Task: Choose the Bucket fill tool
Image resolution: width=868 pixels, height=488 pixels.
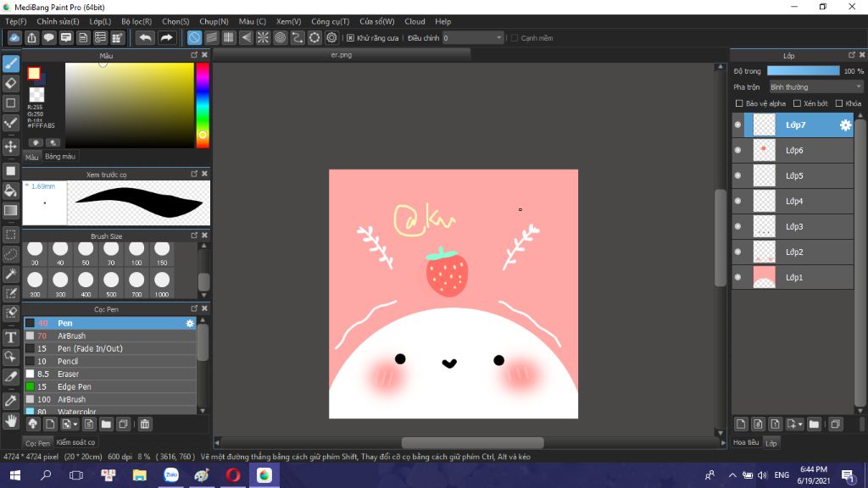Action: (10, 191)
